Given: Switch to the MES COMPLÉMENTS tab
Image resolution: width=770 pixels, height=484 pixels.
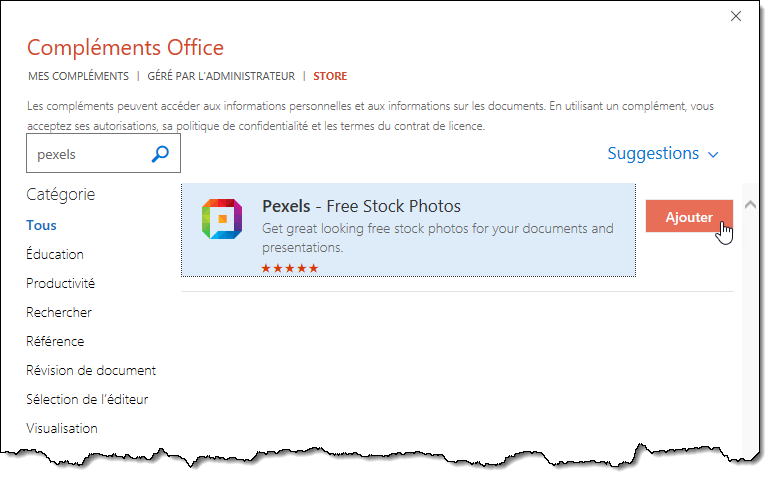Looking at the screenshot, I should [78, 76].
